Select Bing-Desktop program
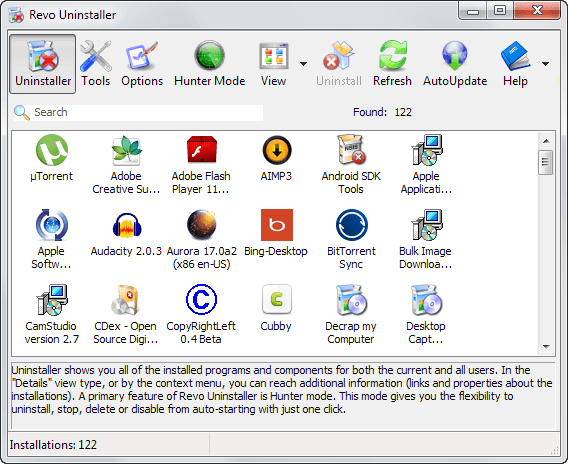 276,233
